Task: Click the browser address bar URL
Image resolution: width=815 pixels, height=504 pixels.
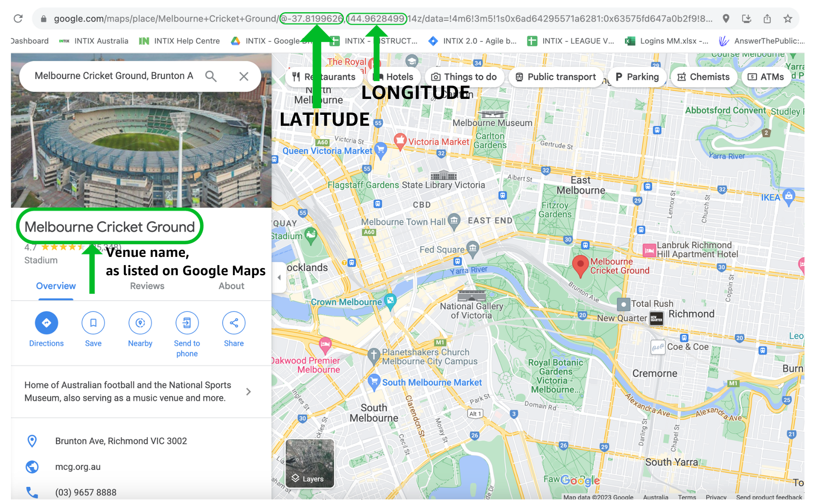Action: (383, 19)
